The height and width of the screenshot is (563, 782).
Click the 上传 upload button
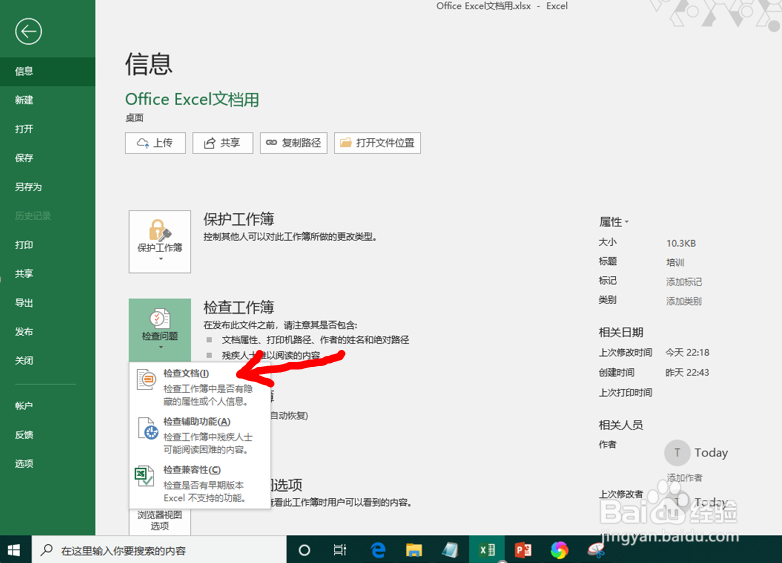[x=155, y=143]
